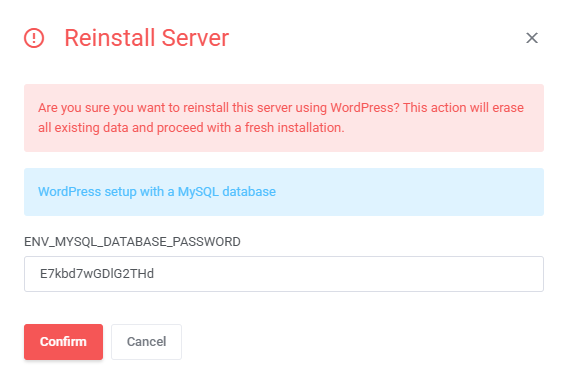
Task: Place cursor in E7kbd7wGDlG2THd textbox
Action: click(284, 274)
